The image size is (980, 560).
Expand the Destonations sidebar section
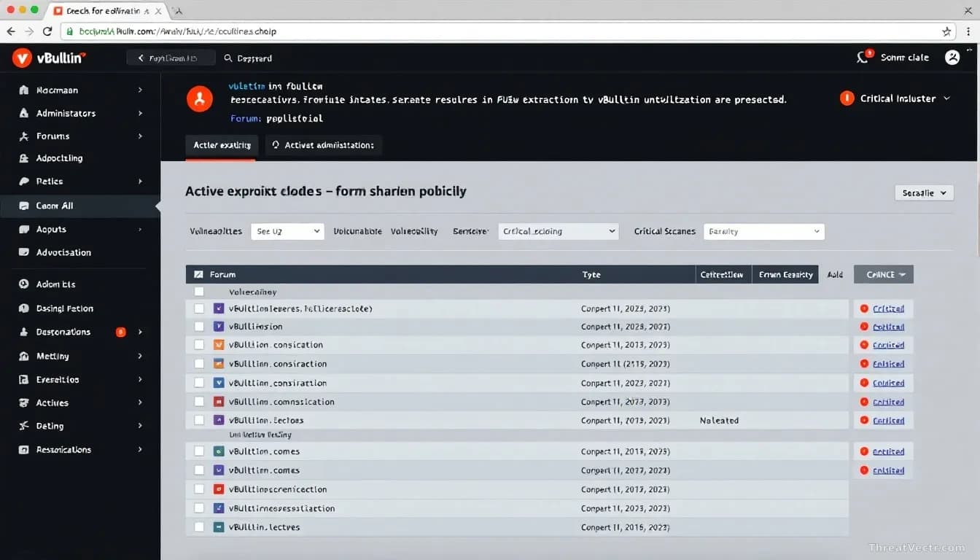[x=140, y=332]
